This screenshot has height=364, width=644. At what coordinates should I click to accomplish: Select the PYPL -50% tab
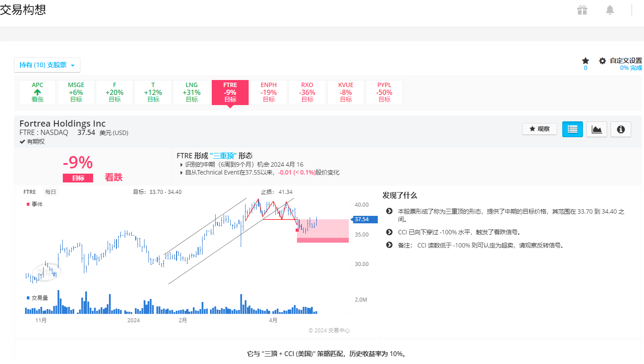tap(384, 92)
